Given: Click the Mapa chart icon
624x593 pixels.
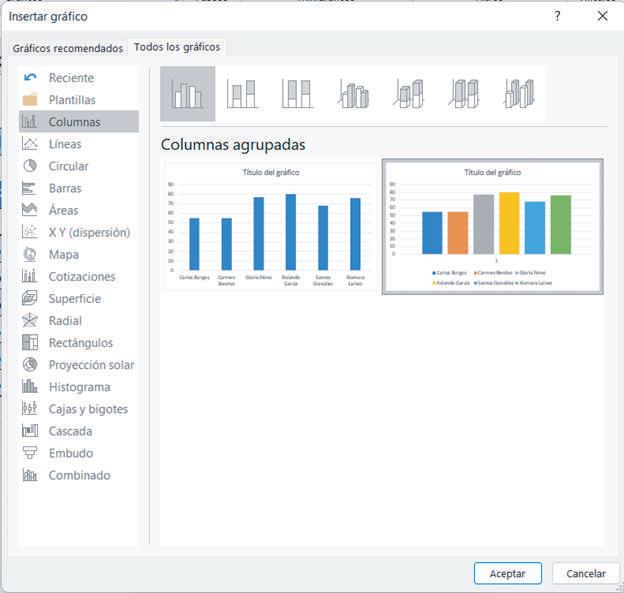Looking at the screenshot, I should [x=30, y=254].
